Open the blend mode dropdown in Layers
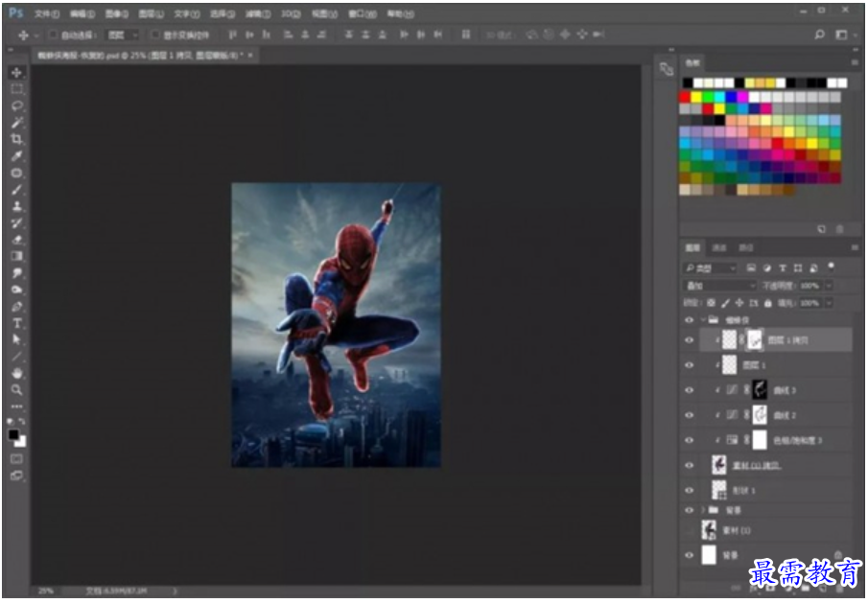The width and height of the screenshot is (868, 603). click(x=719, y=286)
